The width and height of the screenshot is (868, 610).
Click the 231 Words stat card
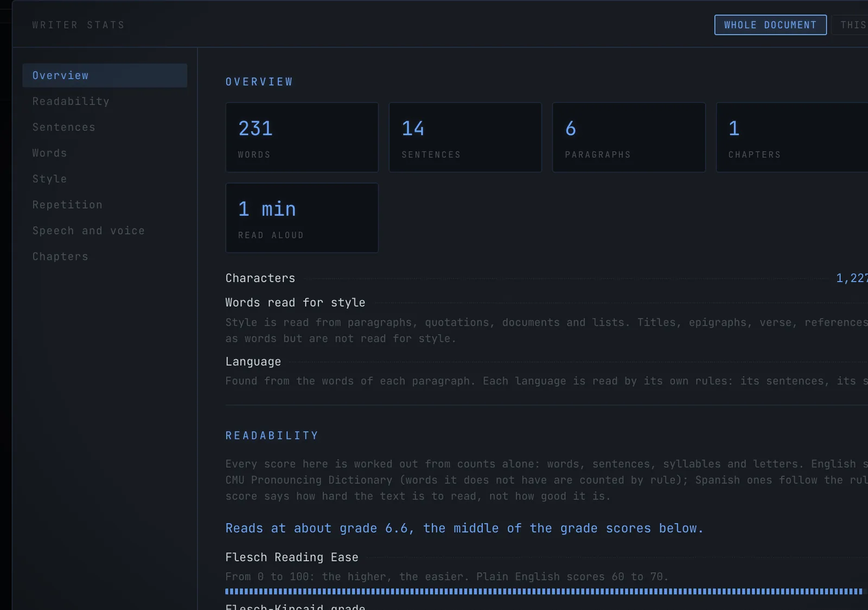[x=302, y=137]
